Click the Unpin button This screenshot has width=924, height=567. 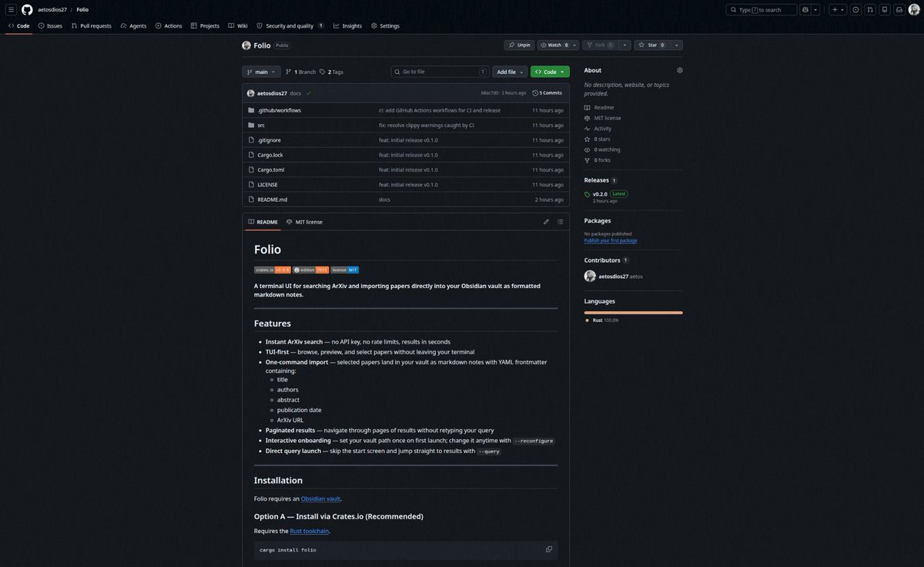click(x=520, y=45)
